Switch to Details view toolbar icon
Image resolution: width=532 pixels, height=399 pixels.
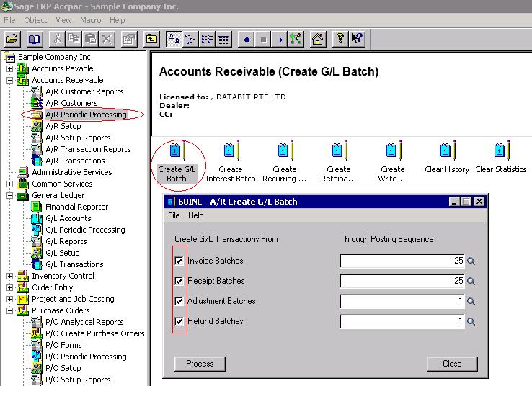coord(223,39)
